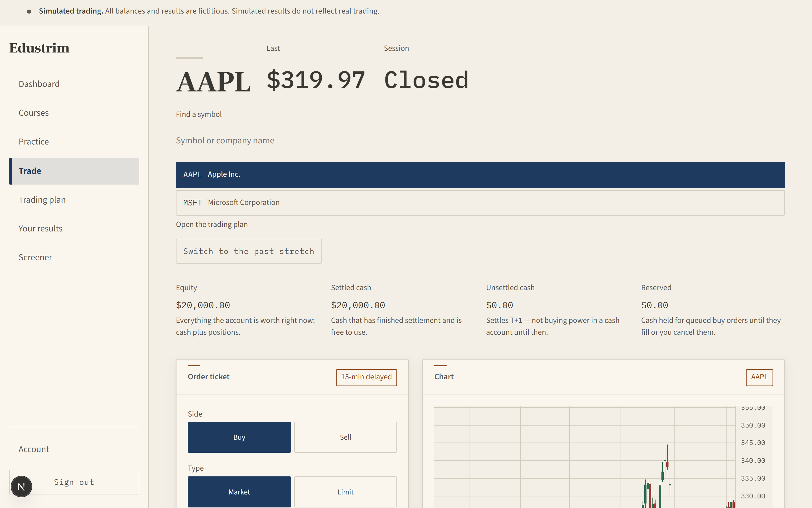Click the 15-min delayed badge
Viewport: 812px width, 508px height.
click(367, 377)
